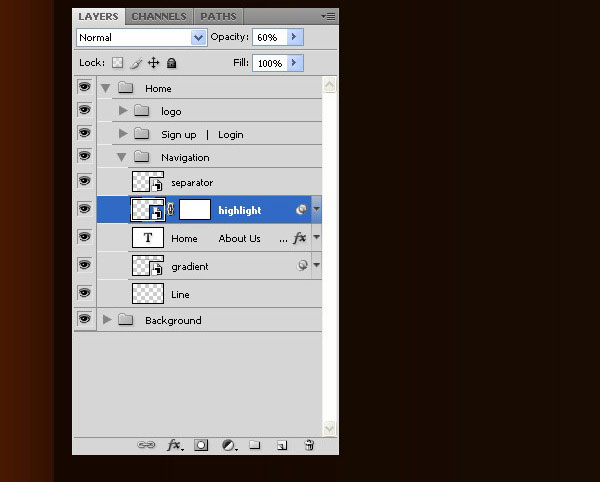This screenshot has height=482, width=600.
Task: Open the blend mode Normal dropdown
Action: point(142,37)
